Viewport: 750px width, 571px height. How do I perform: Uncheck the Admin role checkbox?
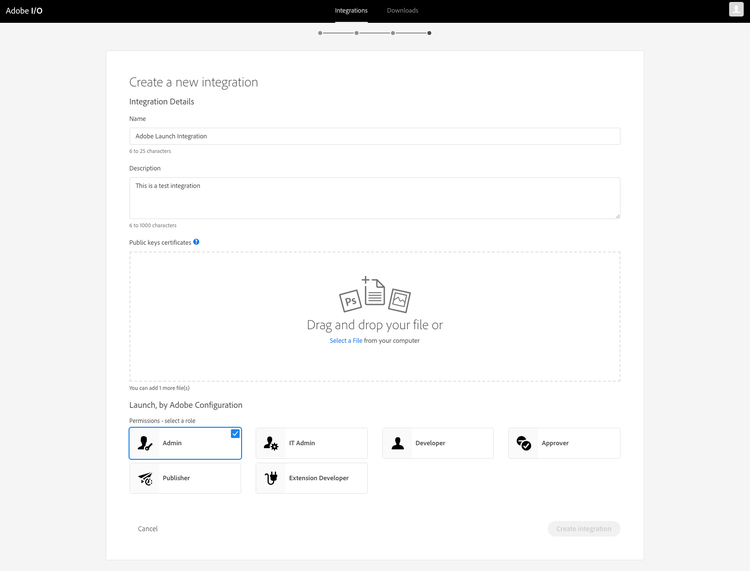click(235, 434)
